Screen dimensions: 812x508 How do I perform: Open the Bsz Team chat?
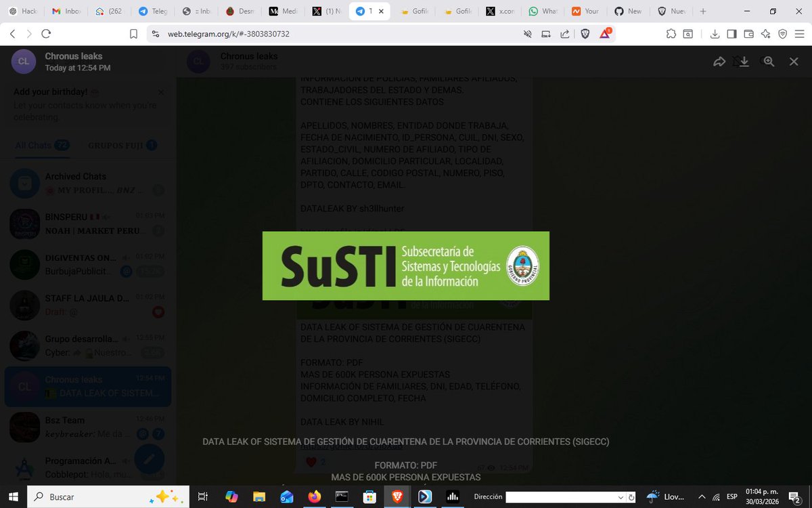click(x=88, y=427)
